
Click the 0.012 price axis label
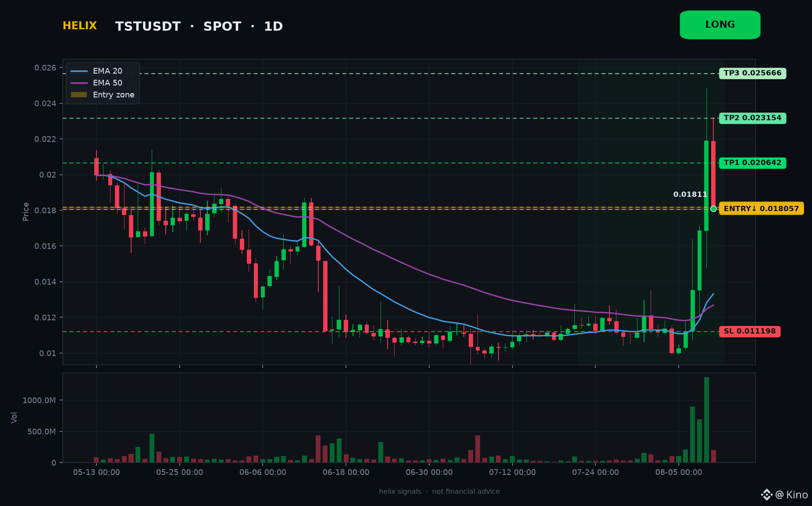46,317
